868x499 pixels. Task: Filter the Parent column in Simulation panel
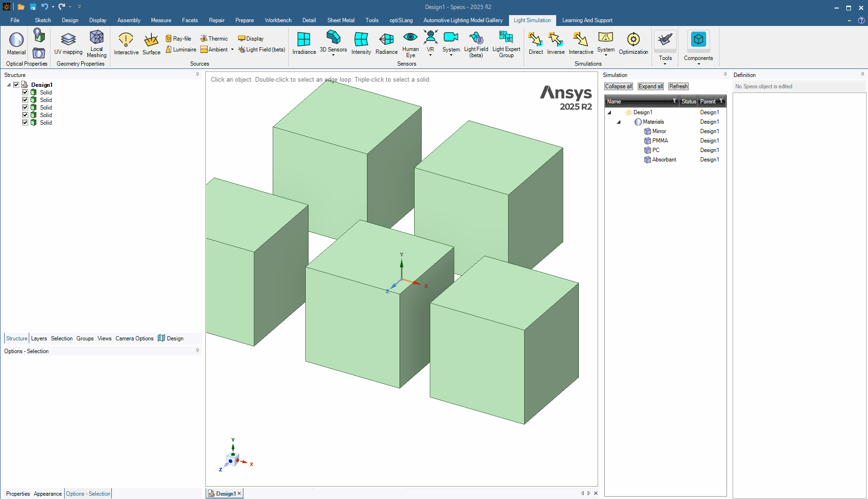pyautogui.click(x=721, y=101)
